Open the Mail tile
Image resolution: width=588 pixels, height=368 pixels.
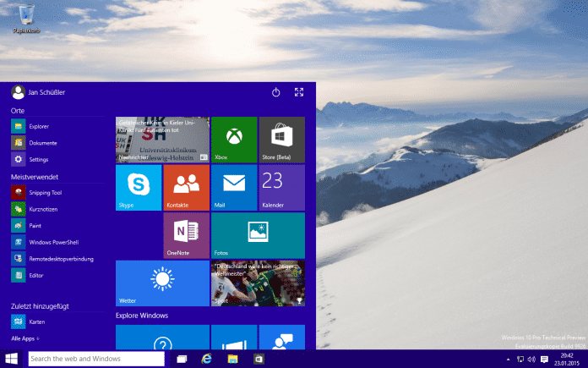(x=233, y=187)
